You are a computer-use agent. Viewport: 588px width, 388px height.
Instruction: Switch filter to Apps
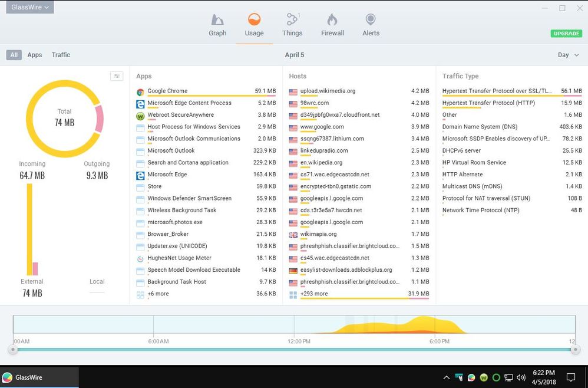click(35, 55)
